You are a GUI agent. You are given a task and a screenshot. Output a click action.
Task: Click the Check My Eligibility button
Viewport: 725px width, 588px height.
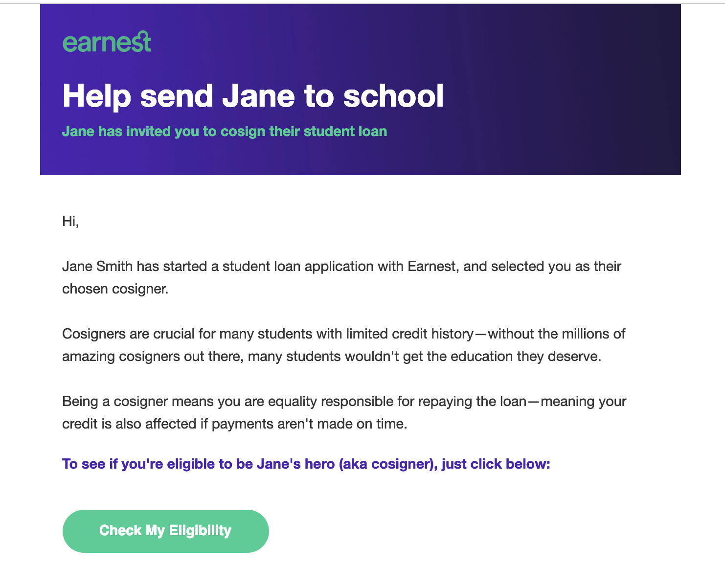tap(166, 531)
